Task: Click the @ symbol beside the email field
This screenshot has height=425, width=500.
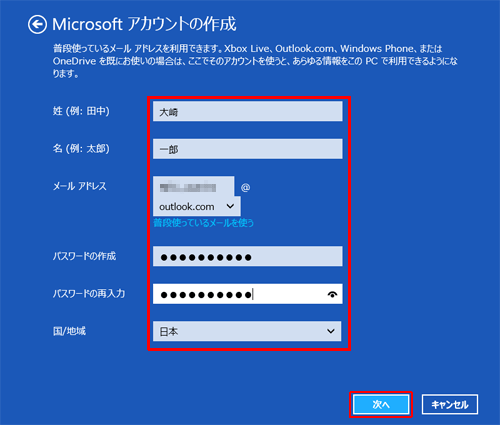Action: [x=246, y=188]
